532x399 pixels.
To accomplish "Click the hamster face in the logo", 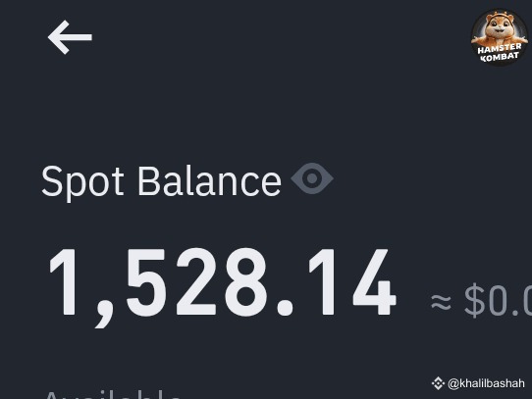I will [499, 27].
